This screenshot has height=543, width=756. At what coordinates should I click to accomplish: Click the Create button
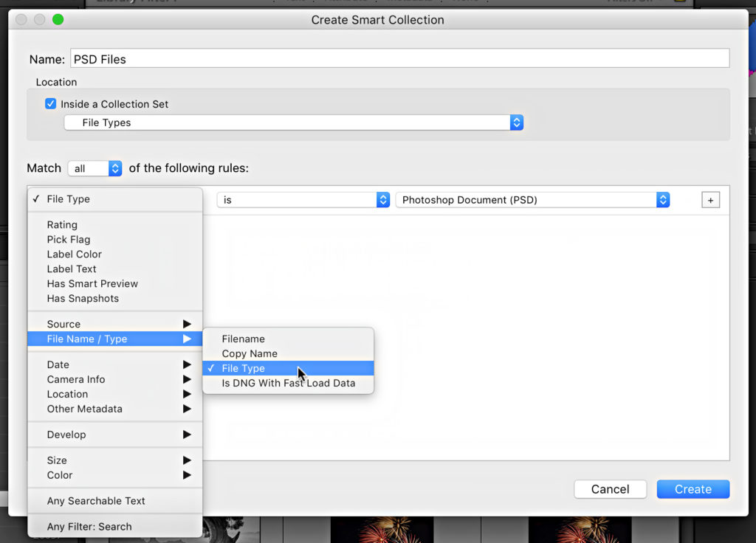[693, 489]
